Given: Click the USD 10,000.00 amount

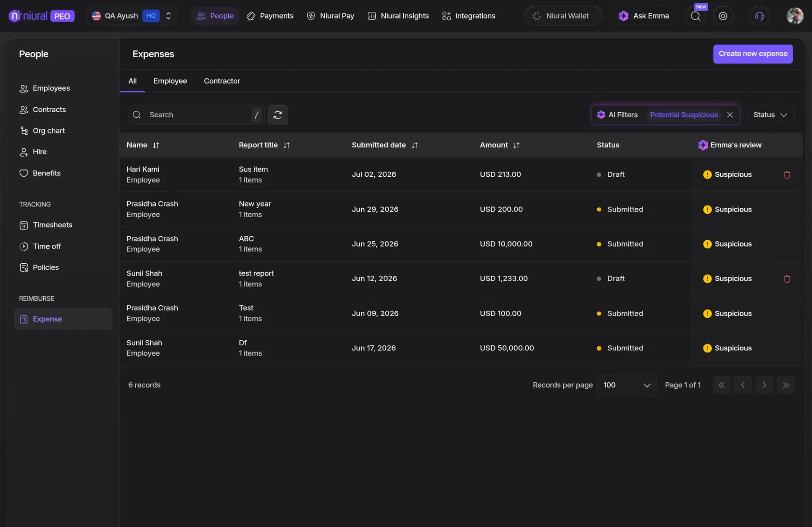Looking at the screenshot, I should pos(506,244).
